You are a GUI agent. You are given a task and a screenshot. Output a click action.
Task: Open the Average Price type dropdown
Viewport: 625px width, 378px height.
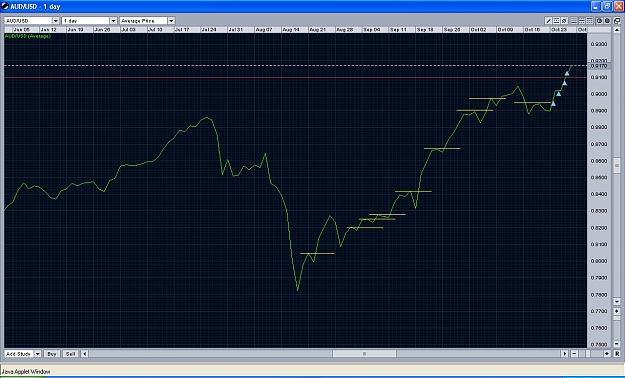click(171, 21)
